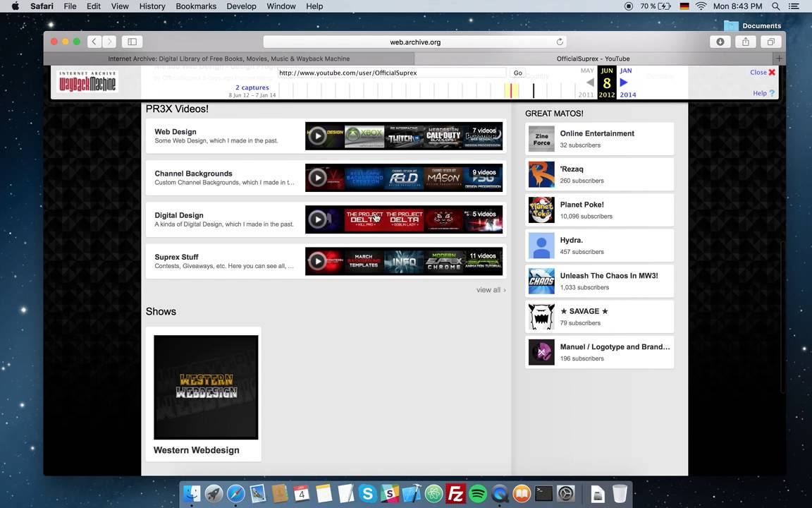Open the SAVAGE channel avatar
Viewport: 812px width, 508px height.
click(541, 316)
